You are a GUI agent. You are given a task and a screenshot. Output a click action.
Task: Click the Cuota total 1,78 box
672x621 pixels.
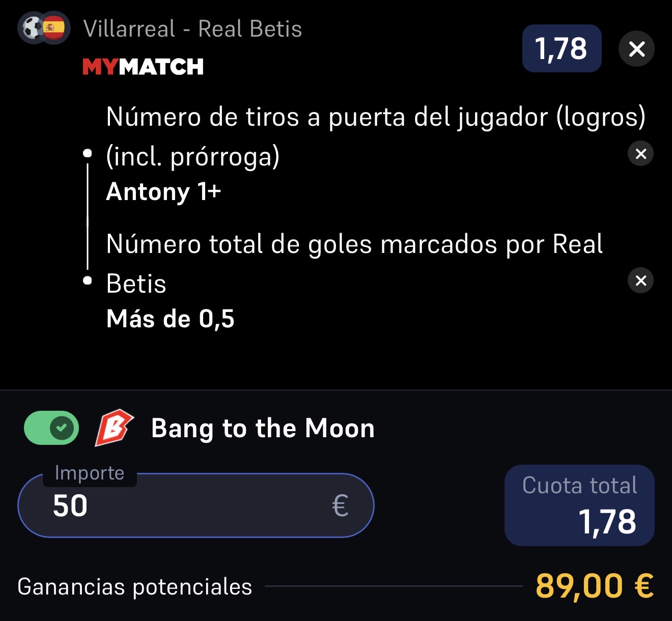click(579, 505)
